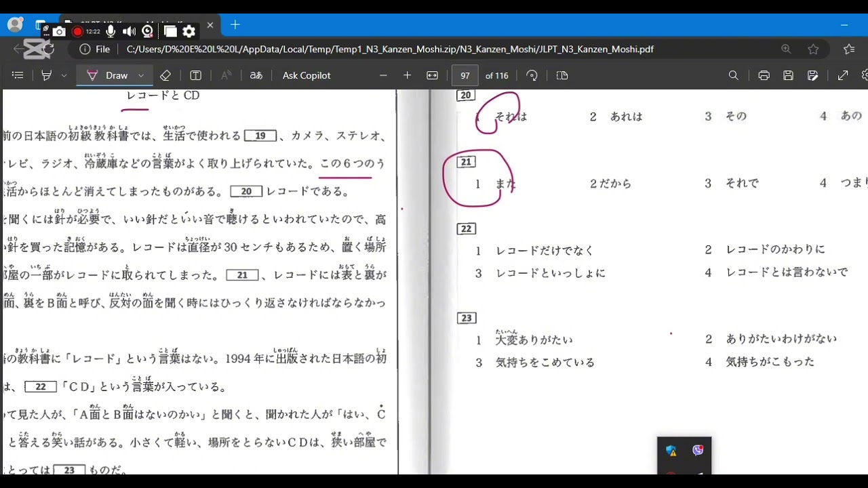Screen dimensions: 868x488
Task: Click answer option それで for question 21
Action: click(x=742, y=183)
